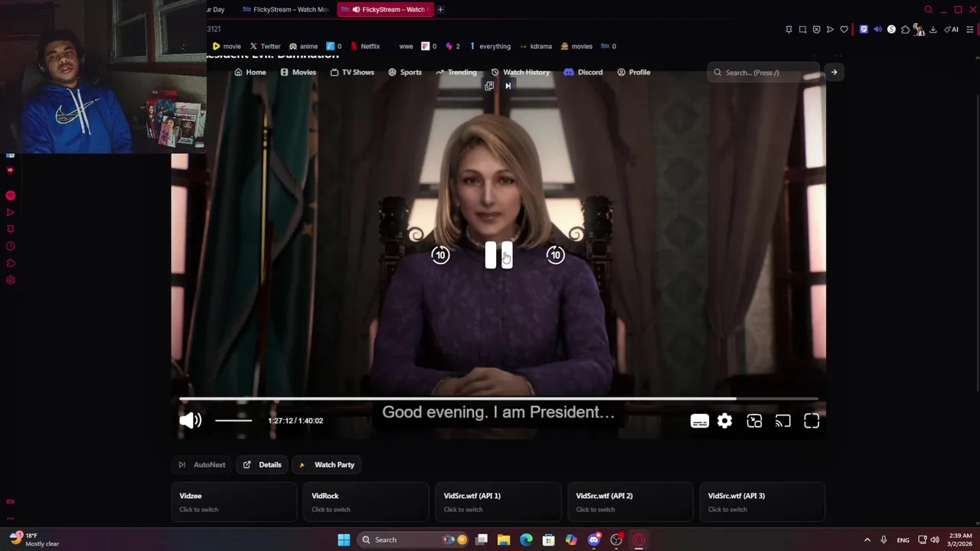Cast video to a device
980x551 pixels.
782,421
